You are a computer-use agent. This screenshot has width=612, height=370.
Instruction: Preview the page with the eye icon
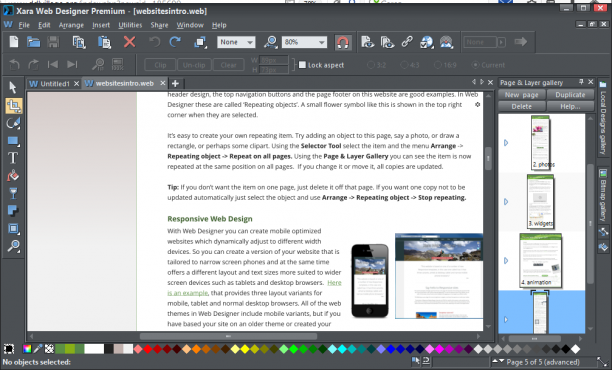pos(367,42)
